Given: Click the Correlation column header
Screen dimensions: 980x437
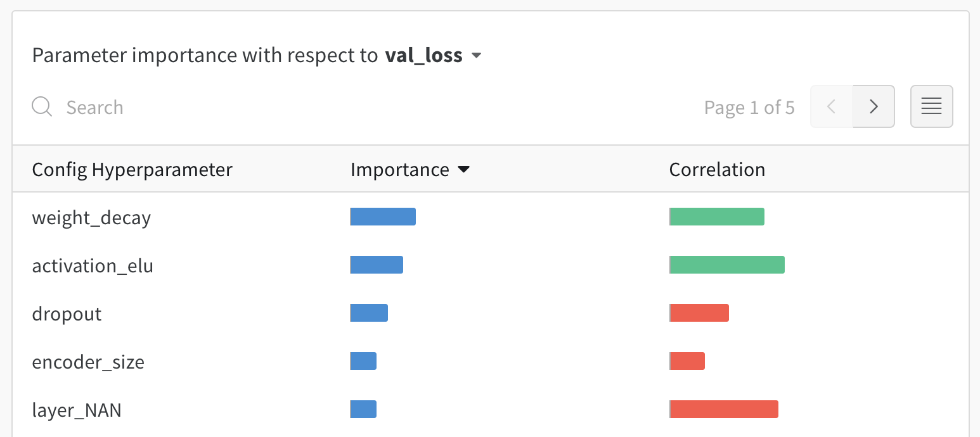Looking at the screenshot, I should click(x=717, y=169).
